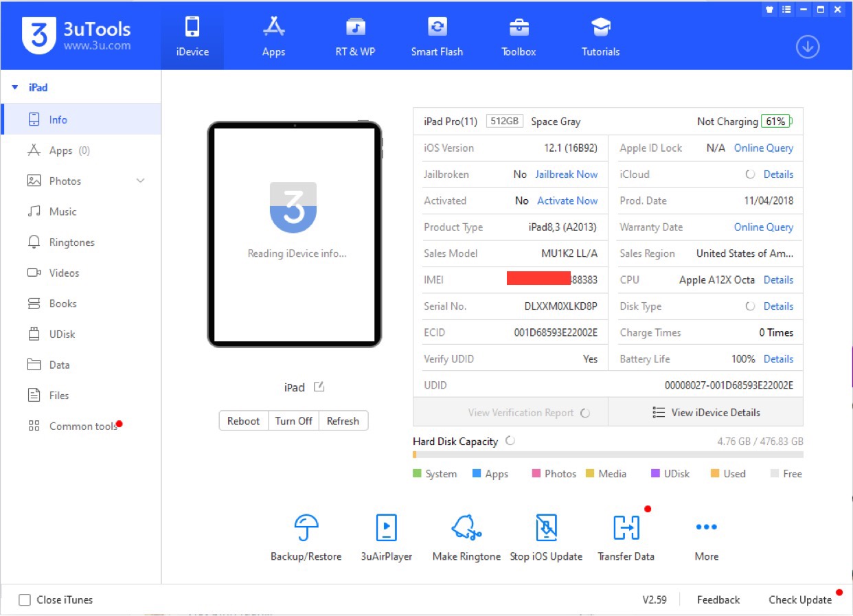The height and width of the screenshot is (616, 853).
Task: Open Files in the sidebar
Action: point(81,395)
